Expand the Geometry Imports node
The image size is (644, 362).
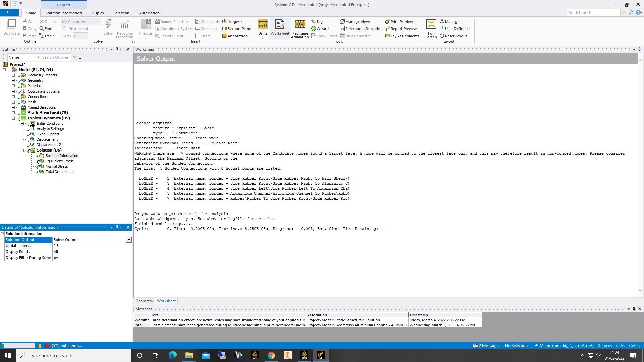click(x=13, y=75)
